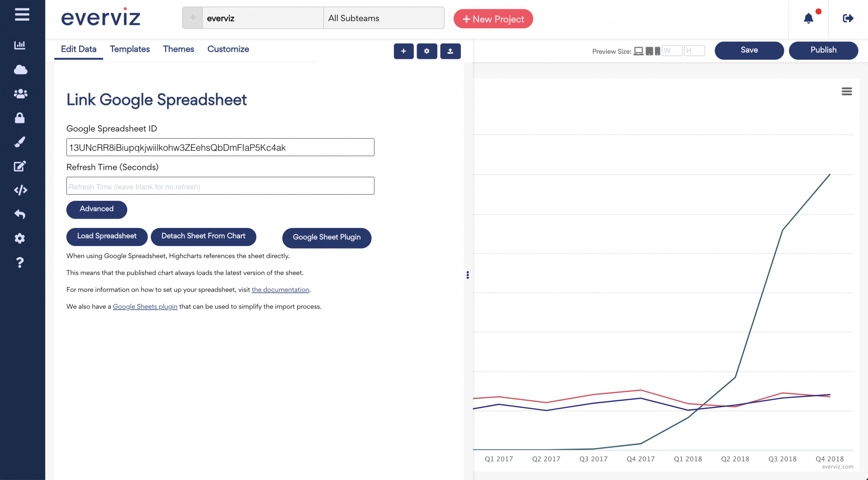Image resolution: width=868 pixels, height=480 pixels.
Task: Open the notification bell
Action: 808,18
